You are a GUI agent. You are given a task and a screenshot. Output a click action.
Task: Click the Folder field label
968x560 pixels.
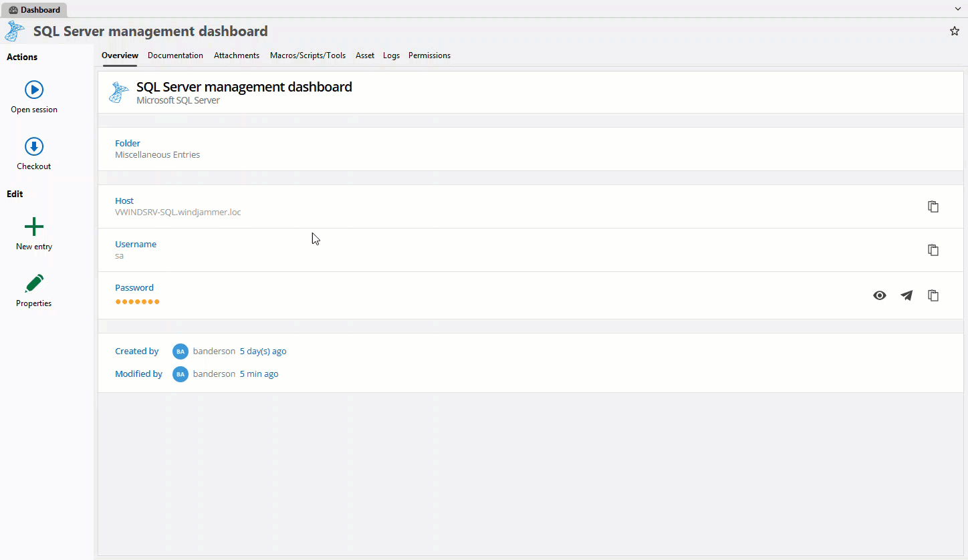point(128,143)
